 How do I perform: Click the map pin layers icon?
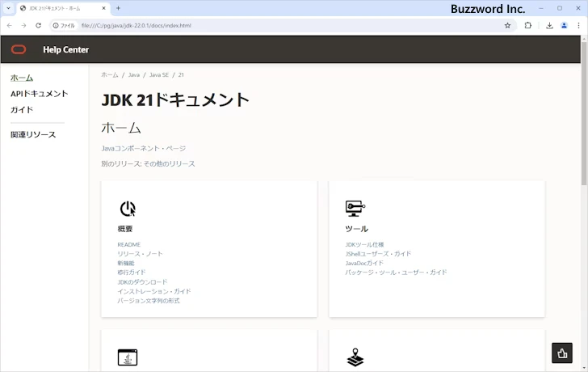[x=355, y=357]
